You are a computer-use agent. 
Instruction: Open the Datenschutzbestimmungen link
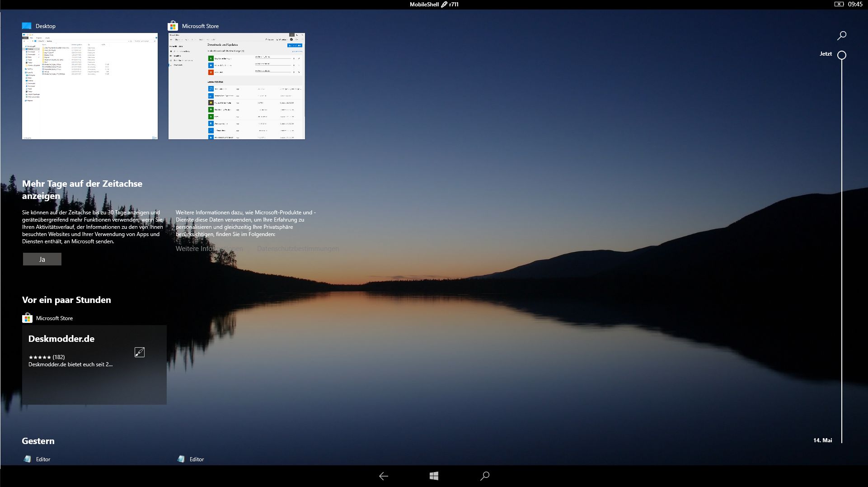pyautogui.click(x=298, y=249)
